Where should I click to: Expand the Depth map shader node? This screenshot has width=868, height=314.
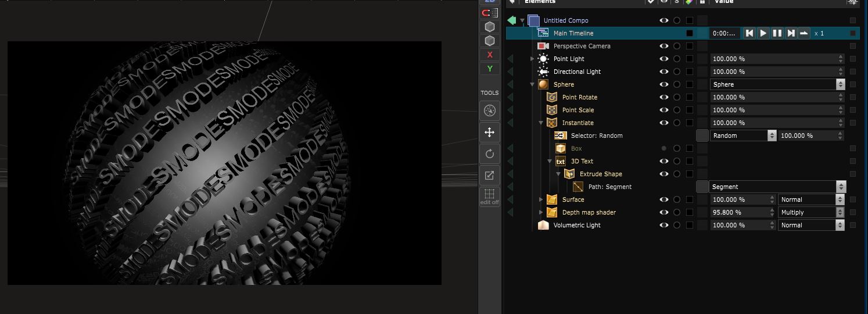[541, 212]
